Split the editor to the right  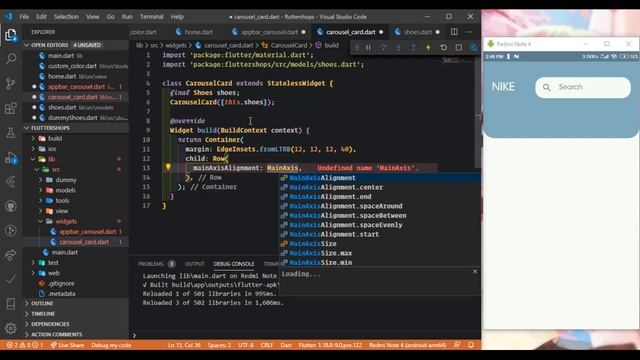[454, 32]
